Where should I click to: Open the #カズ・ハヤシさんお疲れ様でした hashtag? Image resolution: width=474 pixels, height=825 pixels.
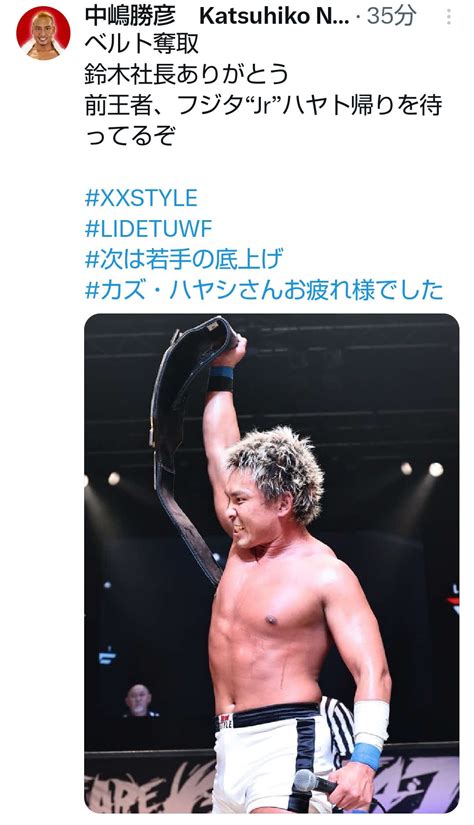[264, 290]
